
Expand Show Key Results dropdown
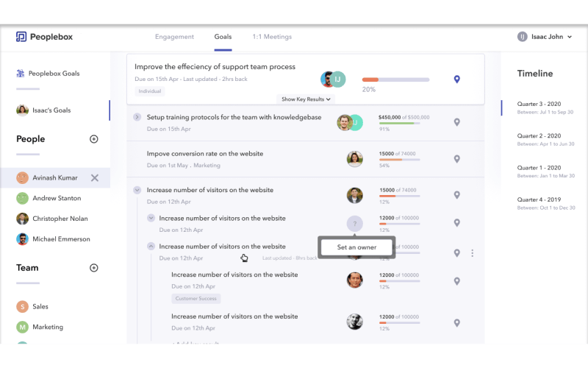[306, 99]
